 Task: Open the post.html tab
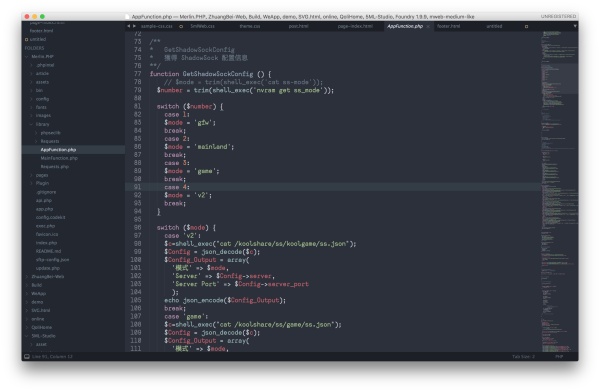click(x=298, y=26)
